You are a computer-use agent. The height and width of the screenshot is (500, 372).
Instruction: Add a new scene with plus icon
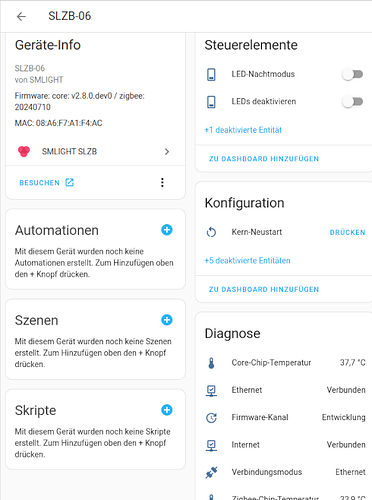click(167, 320)
